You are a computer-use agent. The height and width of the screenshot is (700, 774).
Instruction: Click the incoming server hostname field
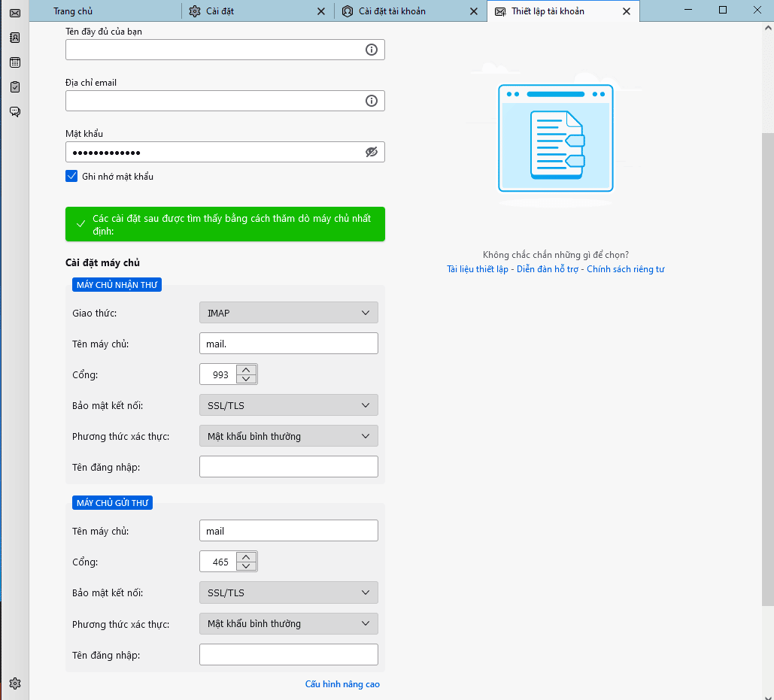288,344
